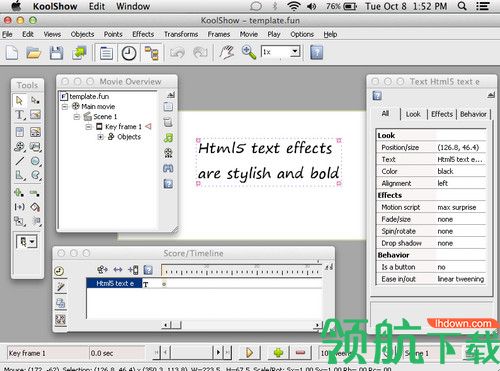The height and width of the screenshot is (371, 500).
Task: Click the New file icon in toolbar
Action: 12,53
